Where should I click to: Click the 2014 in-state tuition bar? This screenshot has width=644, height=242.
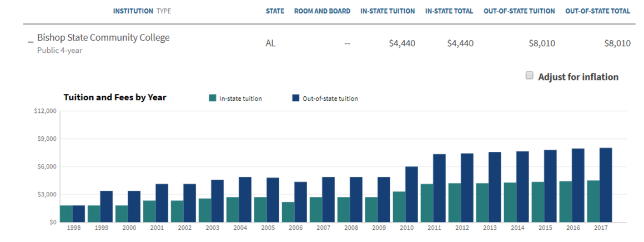pos(510,202)
